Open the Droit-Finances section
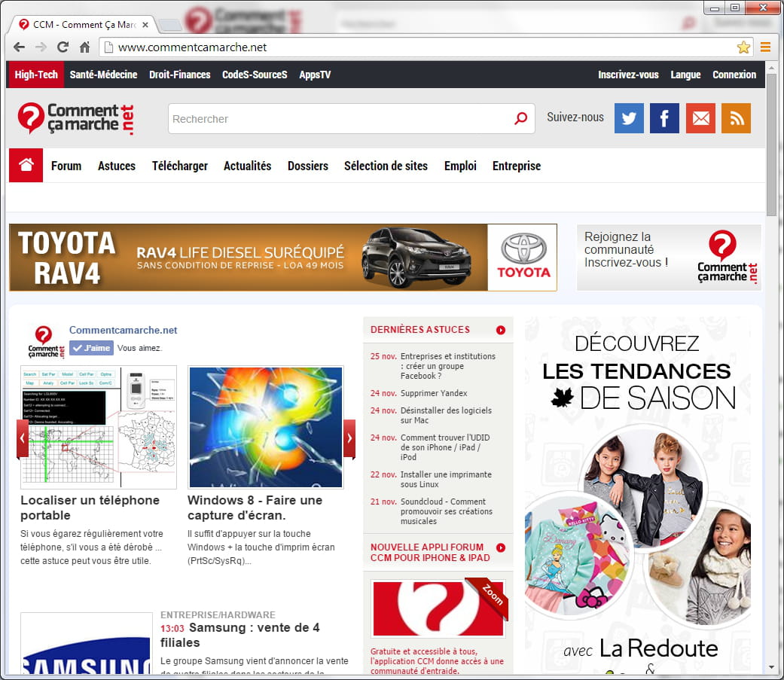This screenshot has width=784, height=680. coord(179,75)
